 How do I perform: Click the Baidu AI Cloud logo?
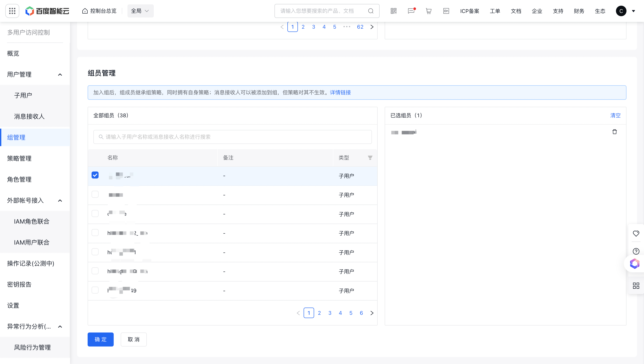pos(47,11)
